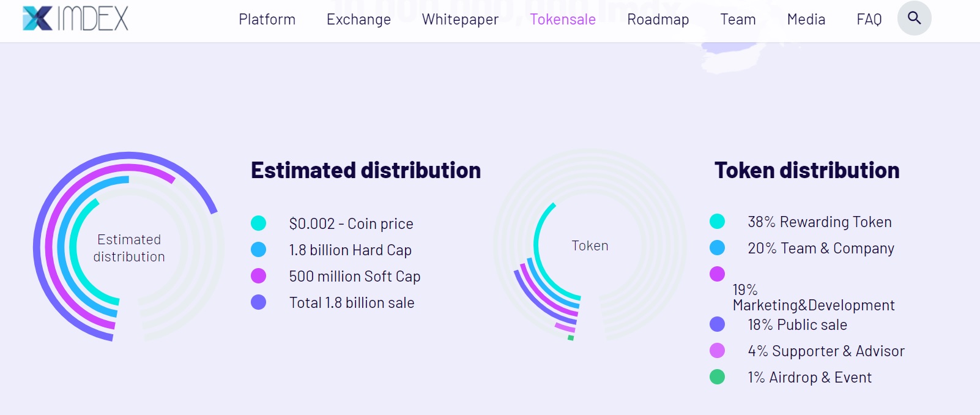
Task: Click the blue dot beside Hard Cap
Action: tap(259, 250)
